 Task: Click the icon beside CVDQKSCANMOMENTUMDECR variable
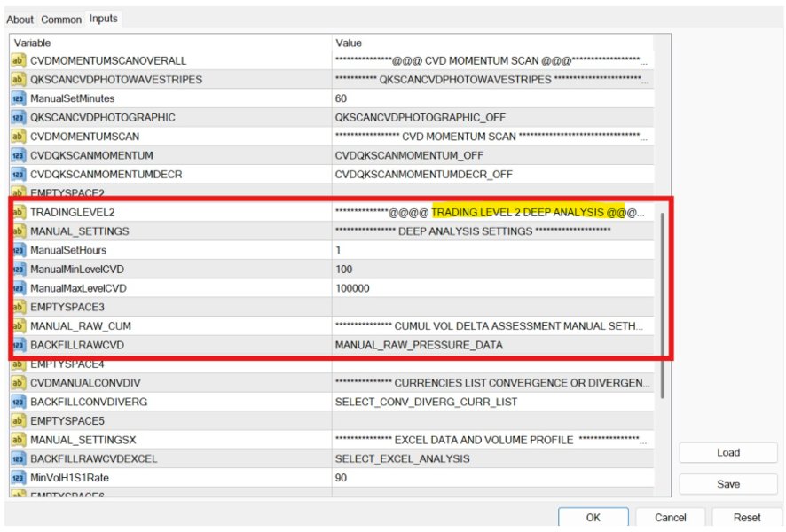tap(18, 175)
